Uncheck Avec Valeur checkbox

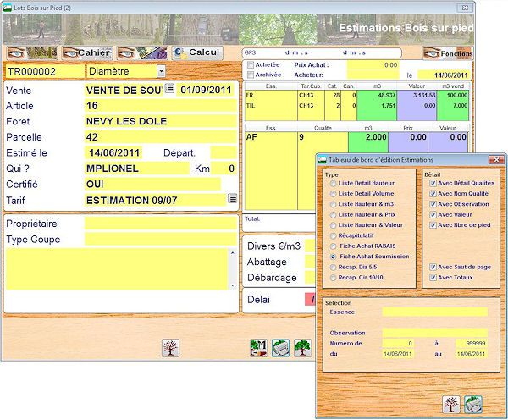[433, 214]
